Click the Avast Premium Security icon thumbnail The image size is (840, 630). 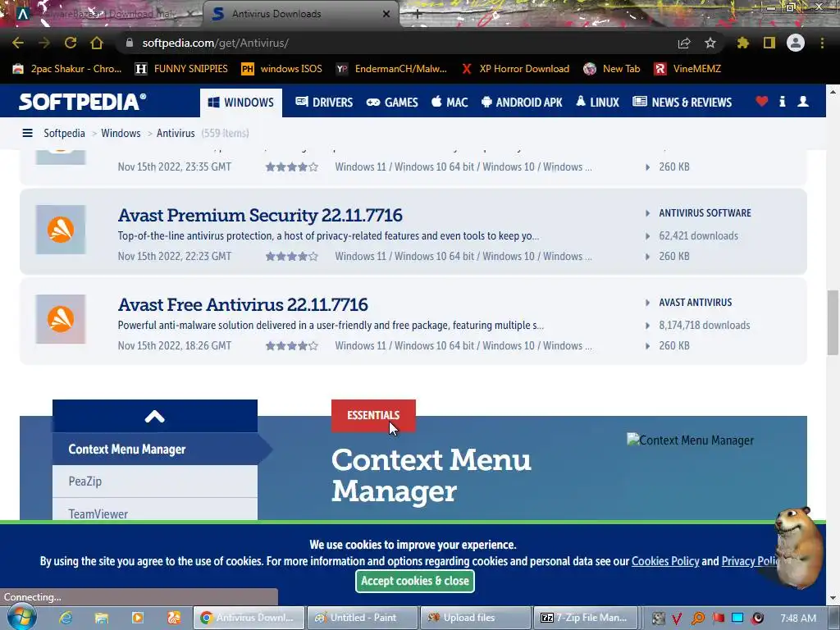[x=61, y=230]
